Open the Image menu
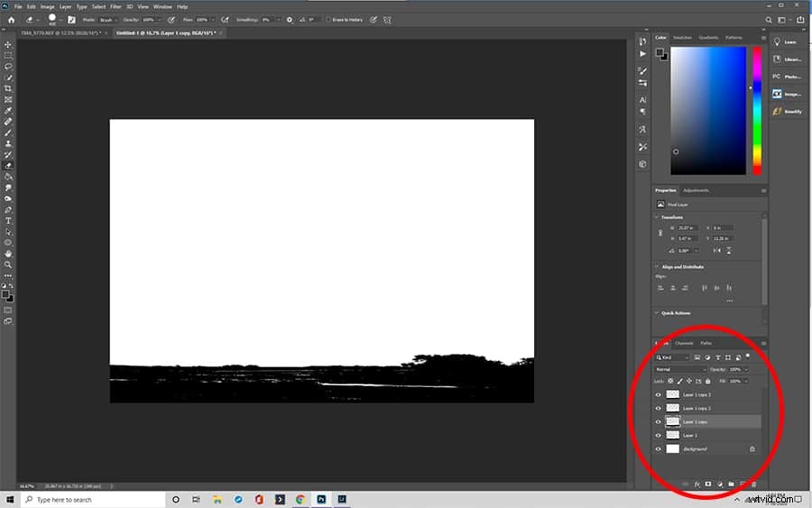The image size is (812, 508). coord(47,6)
